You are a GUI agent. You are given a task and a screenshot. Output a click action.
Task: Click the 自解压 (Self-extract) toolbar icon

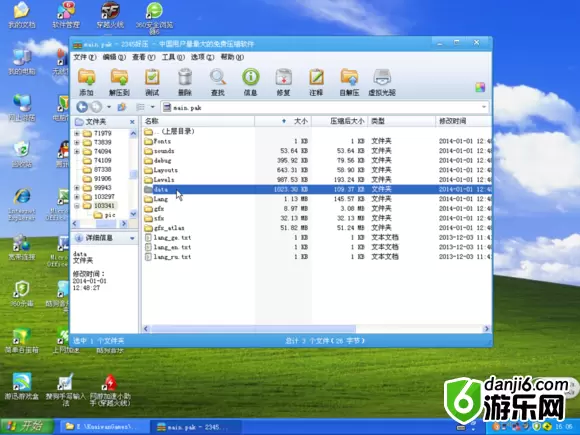349,82
